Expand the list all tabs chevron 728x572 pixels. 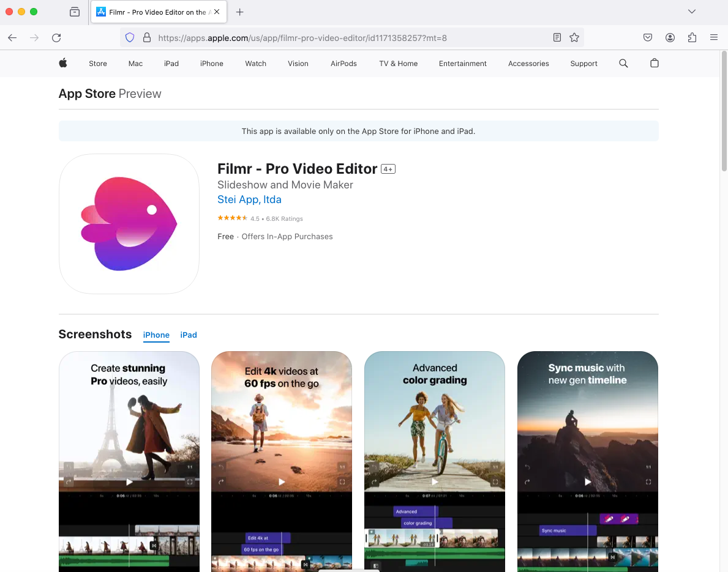pos(692,12)
